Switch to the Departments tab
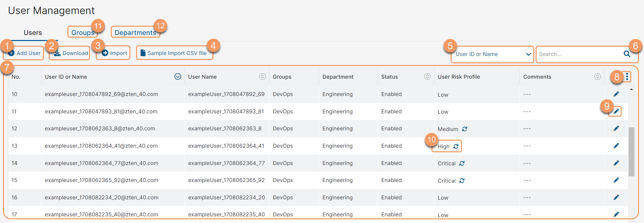This screenshot has height=223, width=644. [x=135, y=33]
